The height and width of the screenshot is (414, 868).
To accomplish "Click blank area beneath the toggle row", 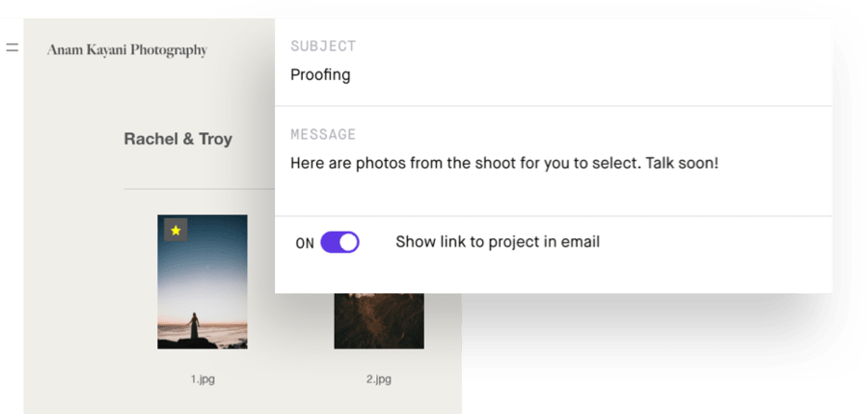I will tap(550, 276).
